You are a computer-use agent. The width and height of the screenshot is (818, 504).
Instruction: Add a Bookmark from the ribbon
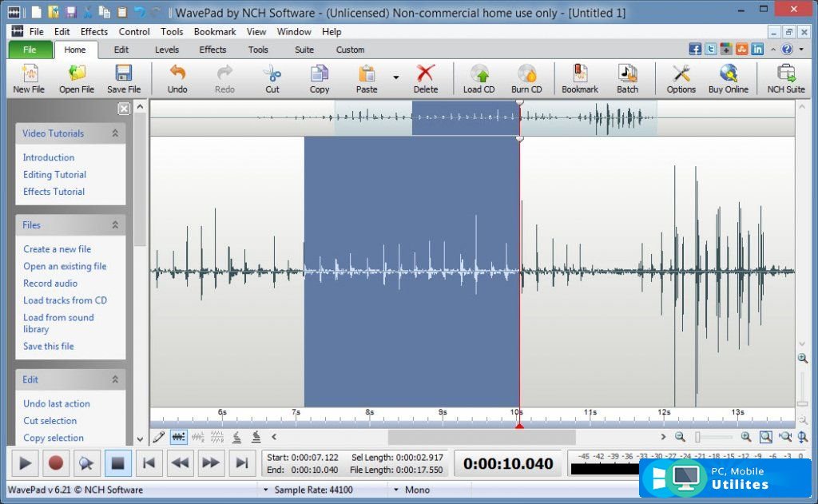coord(580,78)
